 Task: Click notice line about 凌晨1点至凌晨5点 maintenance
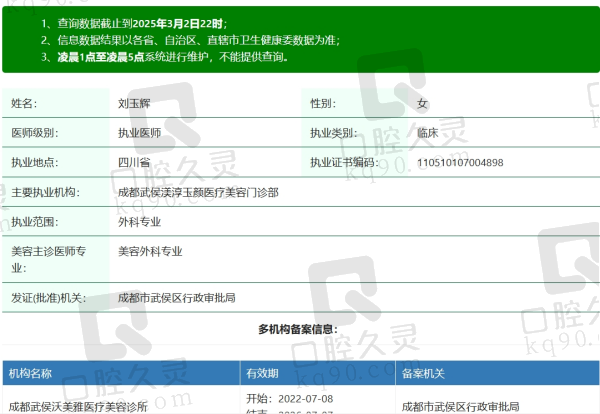pyautogui.click(x=165, y=57)
